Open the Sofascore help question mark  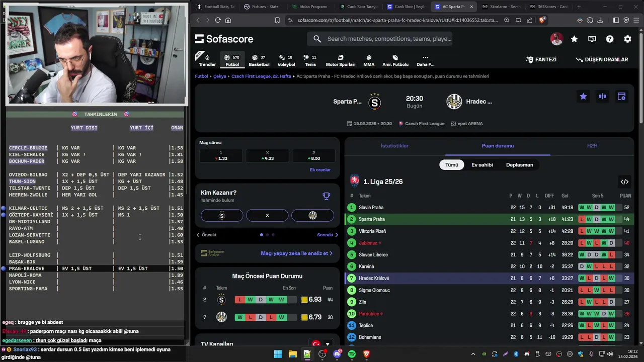tap(610, 39)
